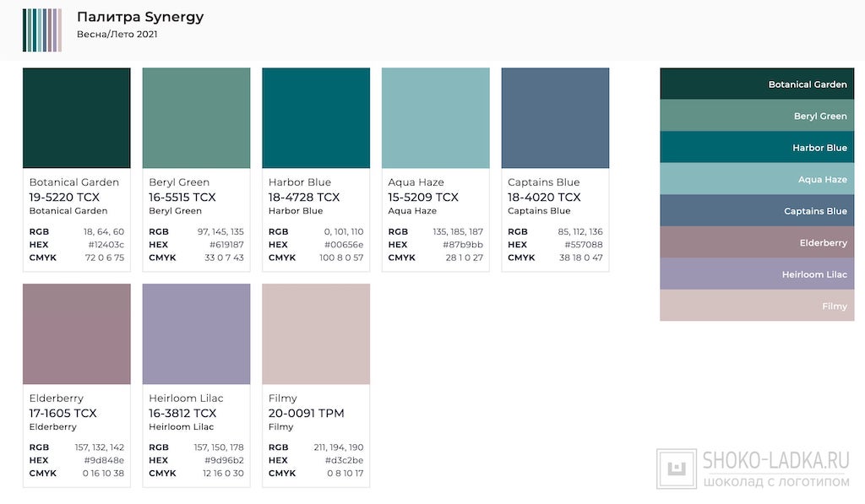This screenshot has height=504, width=865.
Task: Click the SHOKO-LADKA.RU watermark text
Action: point(775,460)
